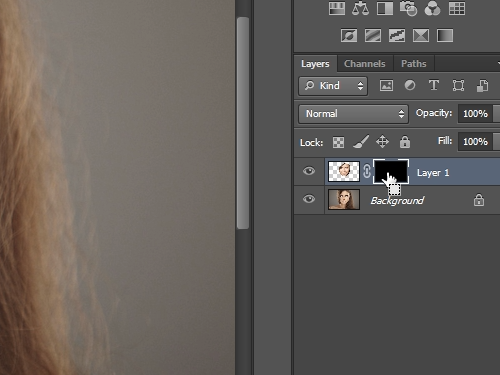Add a Channel Mixer adjustment (three circles)

coord(432,8)
